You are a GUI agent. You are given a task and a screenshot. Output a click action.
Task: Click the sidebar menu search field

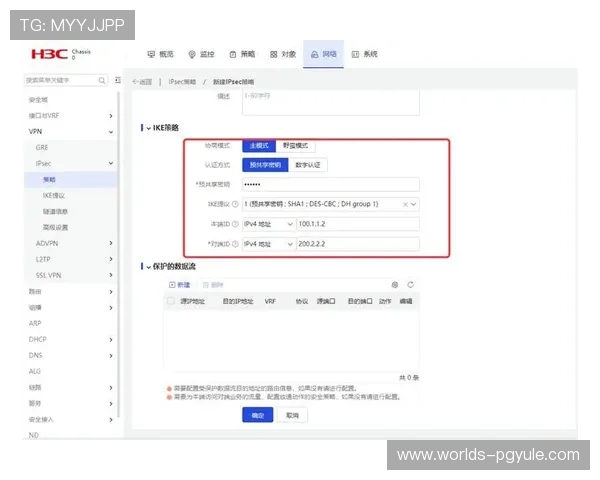point(66,80)
